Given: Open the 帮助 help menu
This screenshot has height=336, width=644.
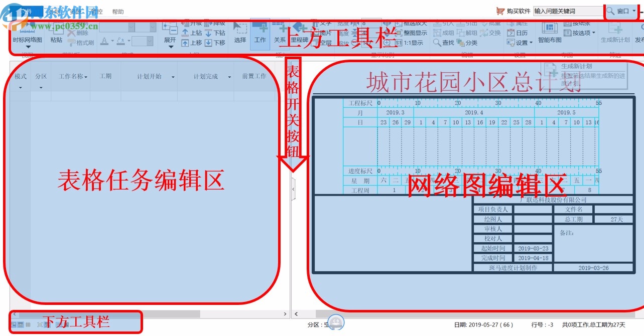Looking at the screenshot, I should [x=118, y=11].
